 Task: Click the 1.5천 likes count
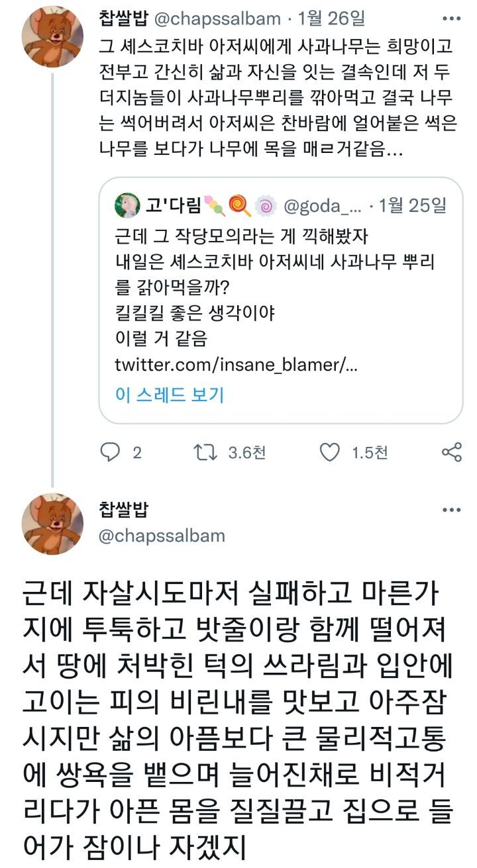pos(370,452)
